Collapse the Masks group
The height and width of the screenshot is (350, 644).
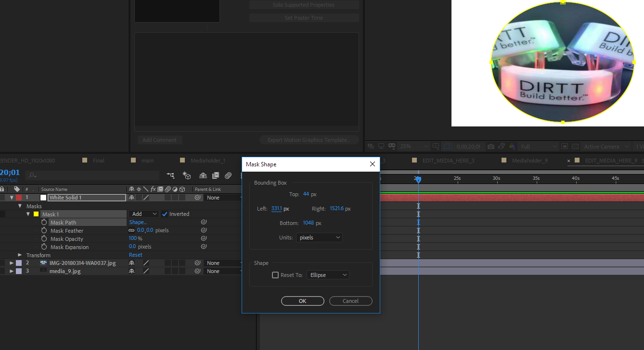click(20, 206)
